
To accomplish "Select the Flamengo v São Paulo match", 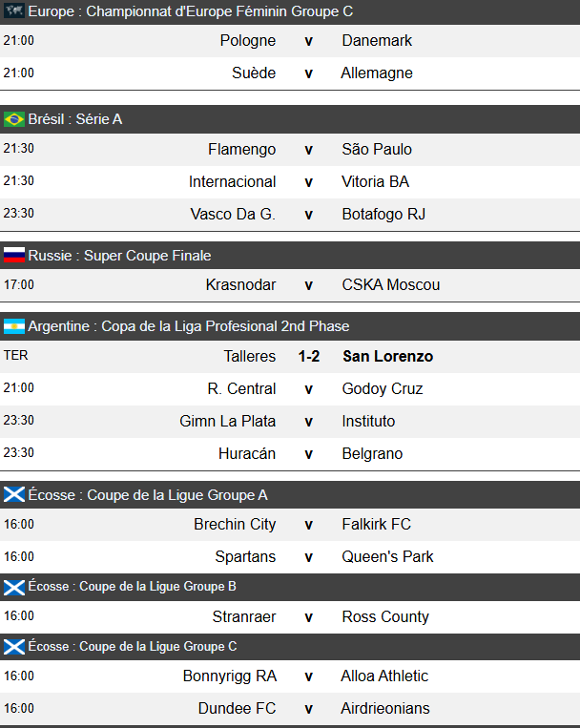I will pyautogui.click(x=308, y=150).
